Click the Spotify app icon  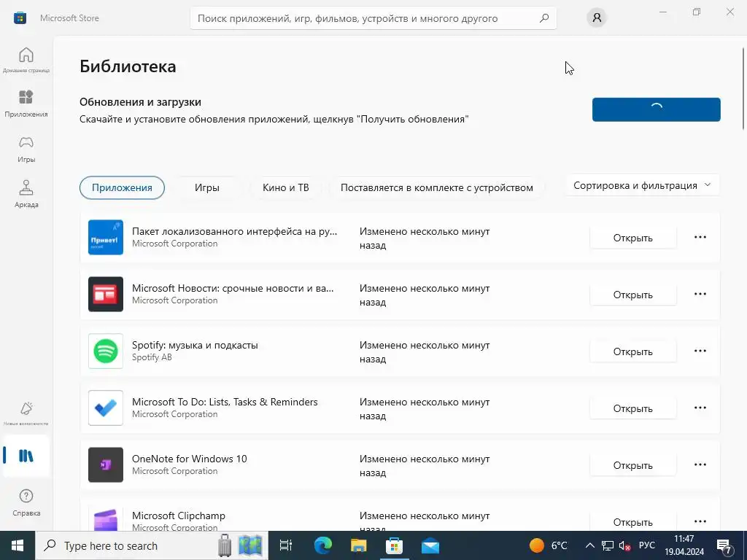(x=106, y=351)
